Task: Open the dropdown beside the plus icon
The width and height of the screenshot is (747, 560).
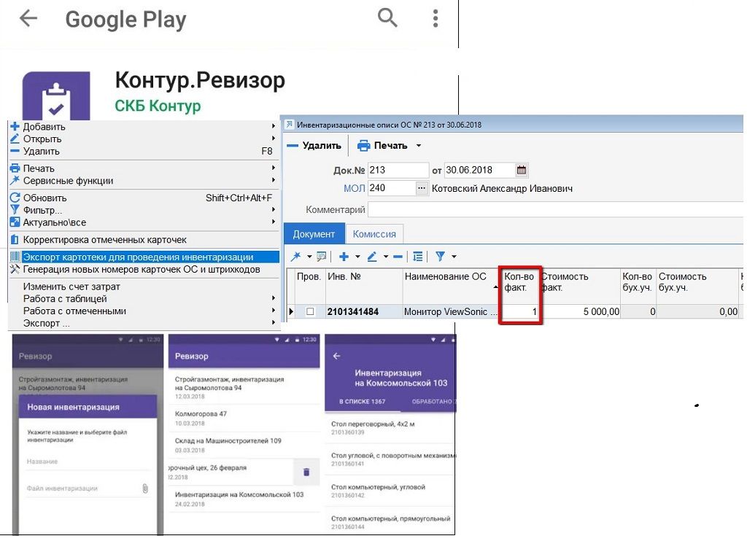Action: pyautogui.click(x=357, y=257)
